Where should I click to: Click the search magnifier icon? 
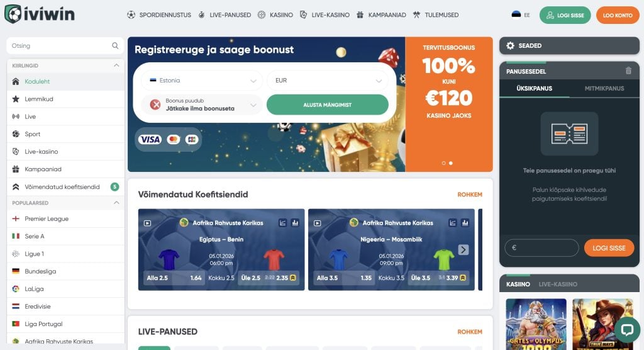coord(115,46)
